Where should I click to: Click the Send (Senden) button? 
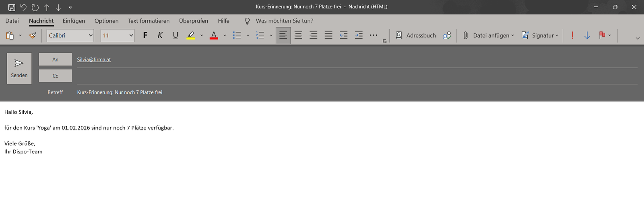(19, 68)
